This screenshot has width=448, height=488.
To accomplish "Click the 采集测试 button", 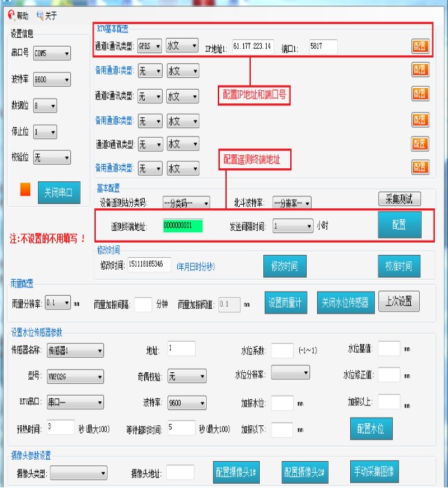I will pos(400,199).
